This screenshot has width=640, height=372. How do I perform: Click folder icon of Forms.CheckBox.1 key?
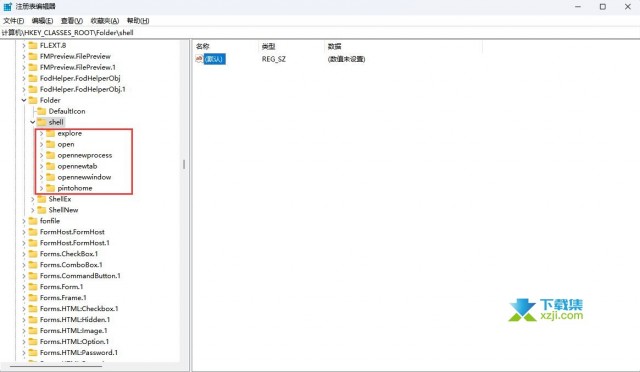(33, 254)
